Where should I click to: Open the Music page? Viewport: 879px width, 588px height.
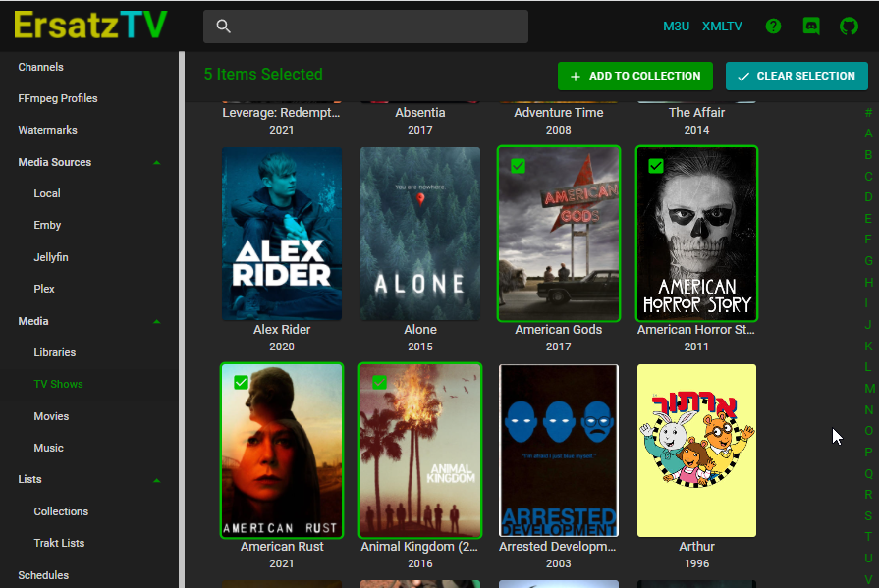(x=49, y=448)
